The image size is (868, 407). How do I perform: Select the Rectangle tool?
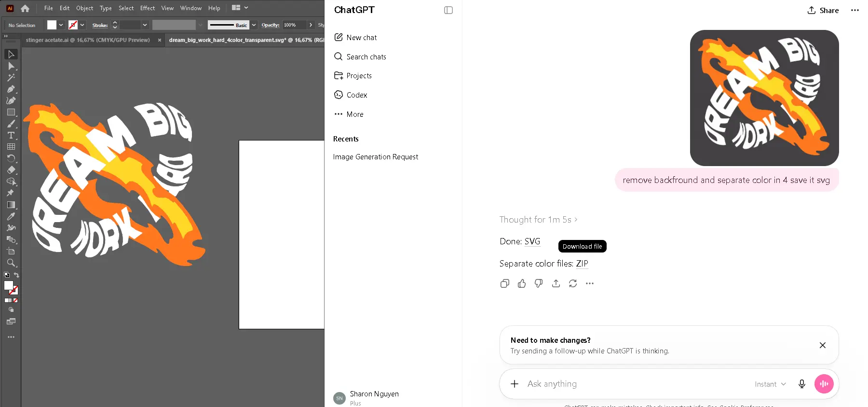pos(11,112)
